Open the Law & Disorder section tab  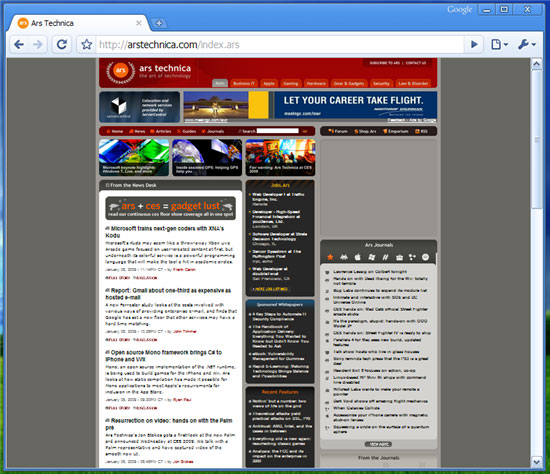(x=414, y=84)
